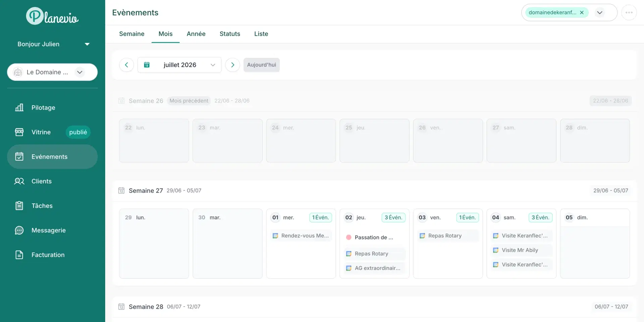Viewport: 644px width, 322px height.
Task: Click the Messagerie chat bubble icon
Action: click(x=19, y=230)
